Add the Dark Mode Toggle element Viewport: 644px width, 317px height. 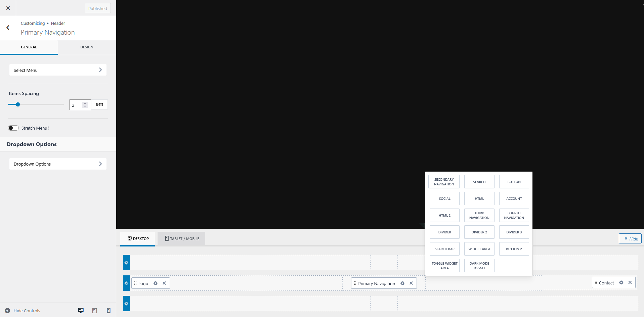pos(479,266)
